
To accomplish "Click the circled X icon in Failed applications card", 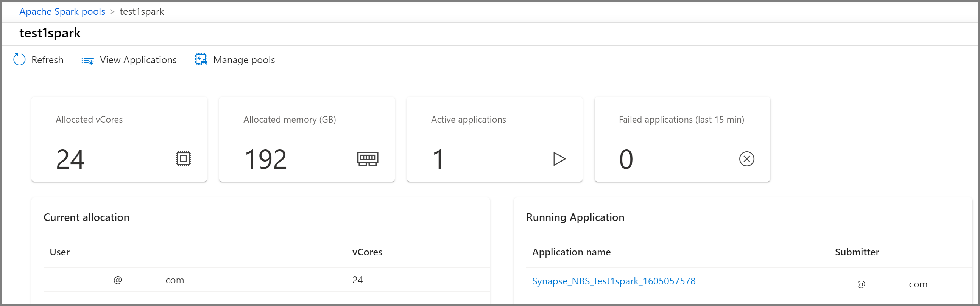I will click(x=746, y=159).
